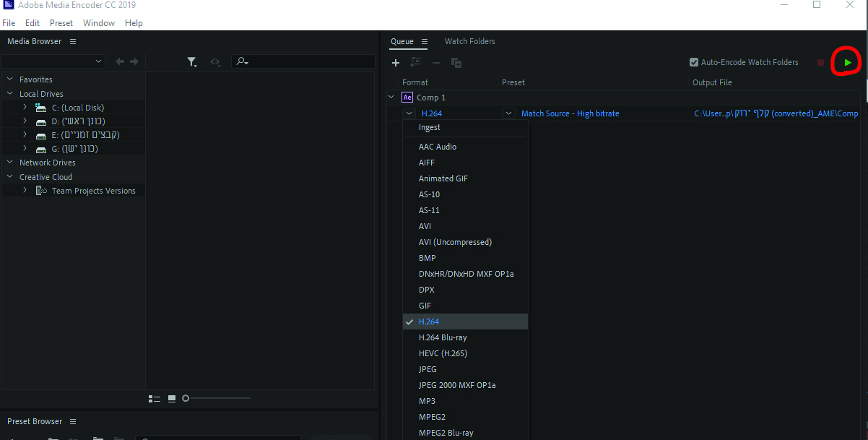Duplicate the selected queue item
The height and width of the screenshot is (440, 868).
click(456, 63)
